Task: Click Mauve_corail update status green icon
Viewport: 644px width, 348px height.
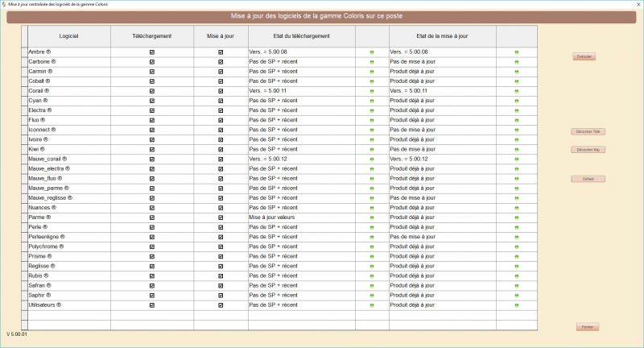Action: click(516, 159)
